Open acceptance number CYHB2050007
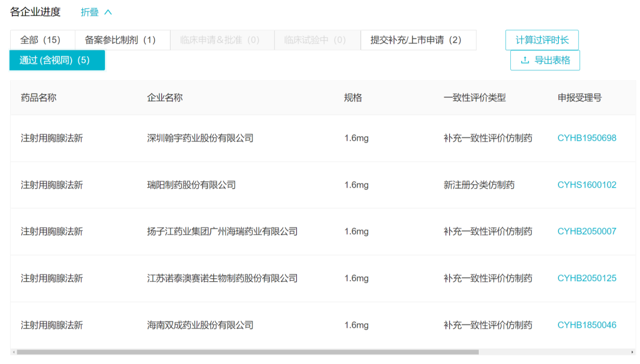The image size is (640, 364). click(x=587, y=231)
